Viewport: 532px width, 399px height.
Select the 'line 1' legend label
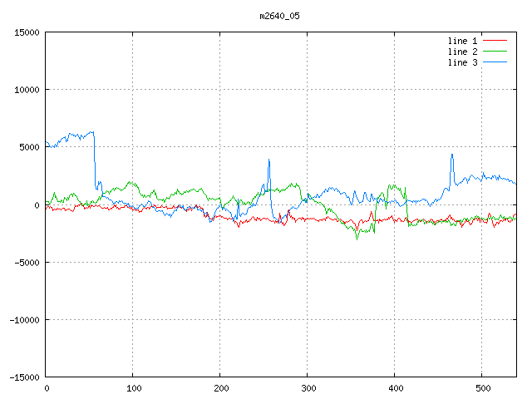463,41
